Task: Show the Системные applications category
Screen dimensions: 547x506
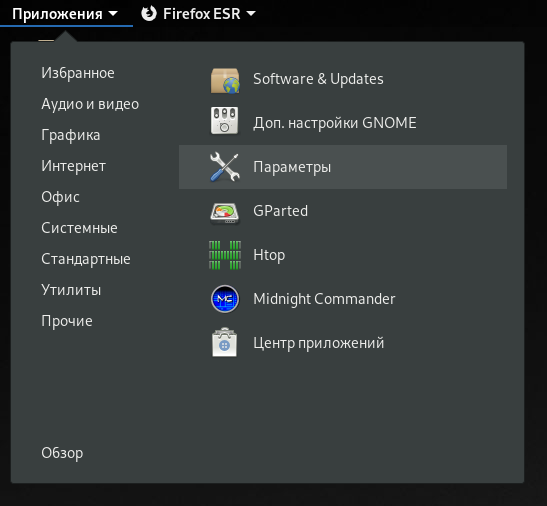Action: 79,228
